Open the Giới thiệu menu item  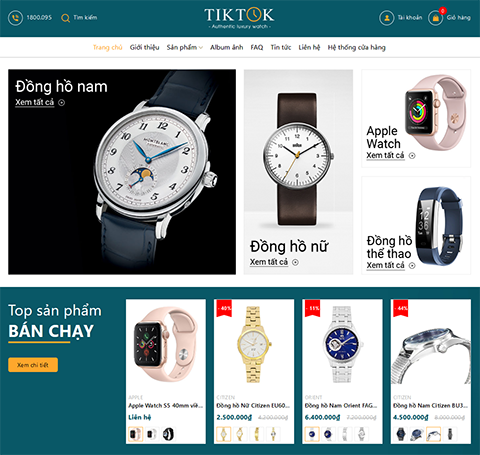(x=144, y=47)
